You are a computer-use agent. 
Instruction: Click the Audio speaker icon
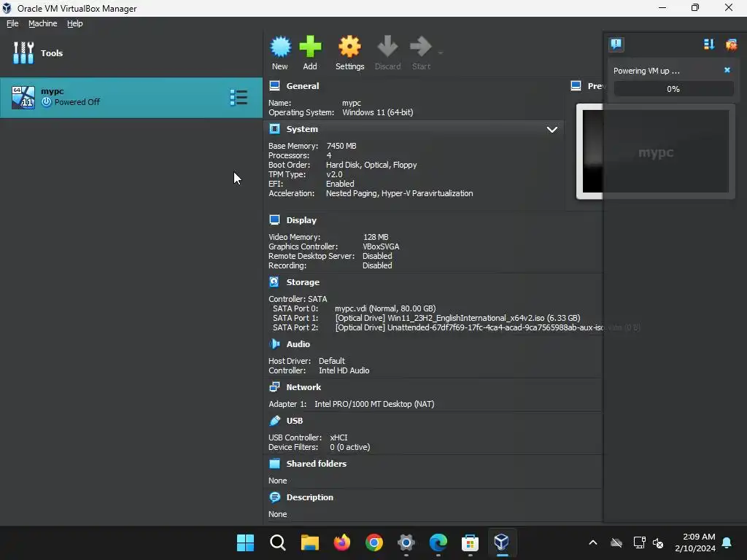(274, 344)
